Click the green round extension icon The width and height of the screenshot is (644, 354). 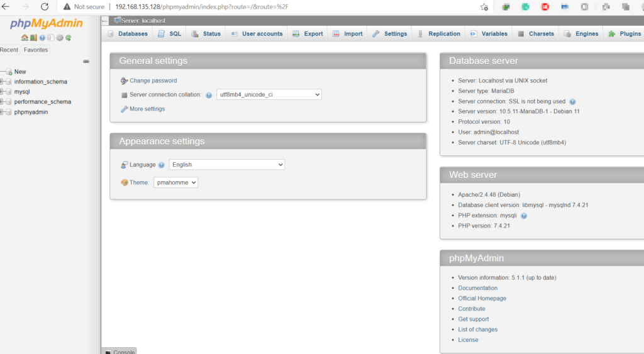[525, 6]
